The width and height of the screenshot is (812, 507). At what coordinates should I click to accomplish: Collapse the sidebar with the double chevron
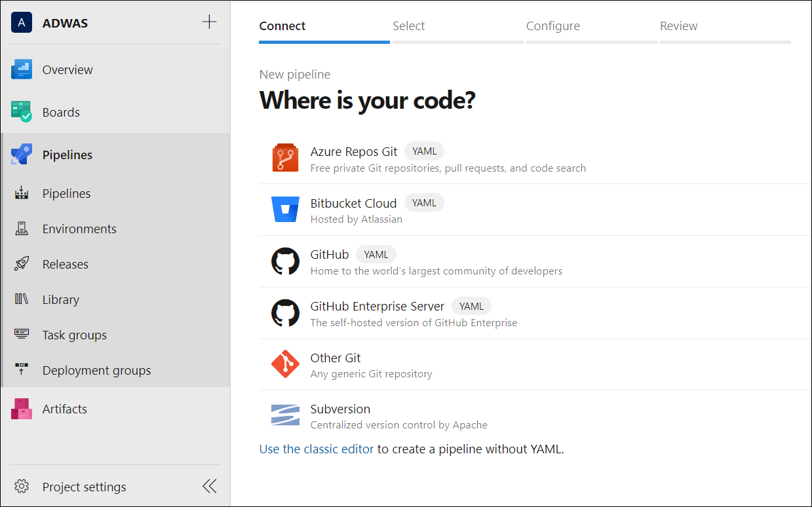click(x=209, y=485)
